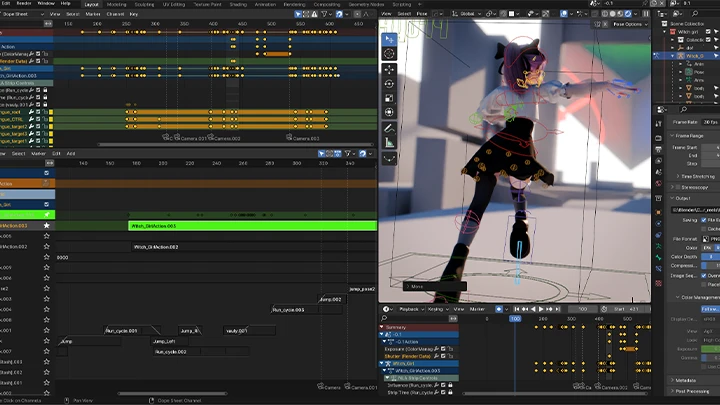Switch to the Sculpting workspace tab
The height and width of the screenshot is (405, 720).
tap(144, 4)
